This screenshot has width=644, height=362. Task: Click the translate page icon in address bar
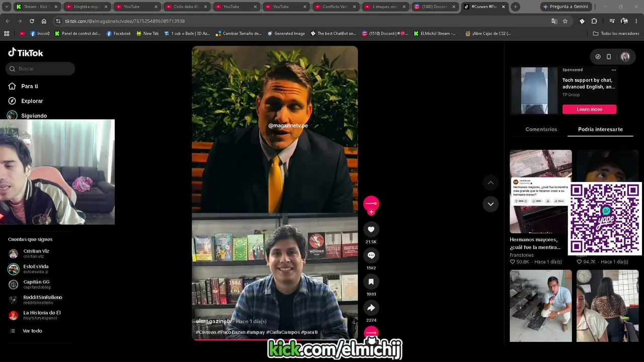pyautogui.click(x=554, y=21)
